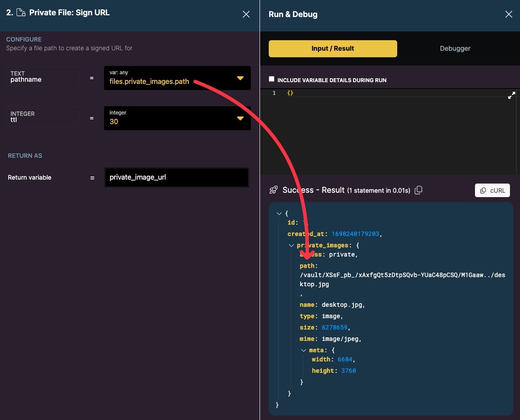Expand the JSON input editor fullscreen
520x420 pixels.
coord(511,95)
